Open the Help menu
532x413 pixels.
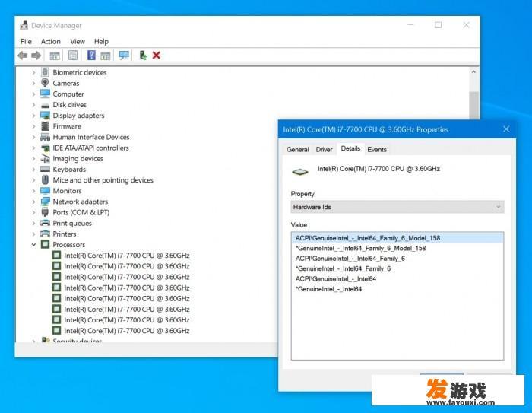101,41
